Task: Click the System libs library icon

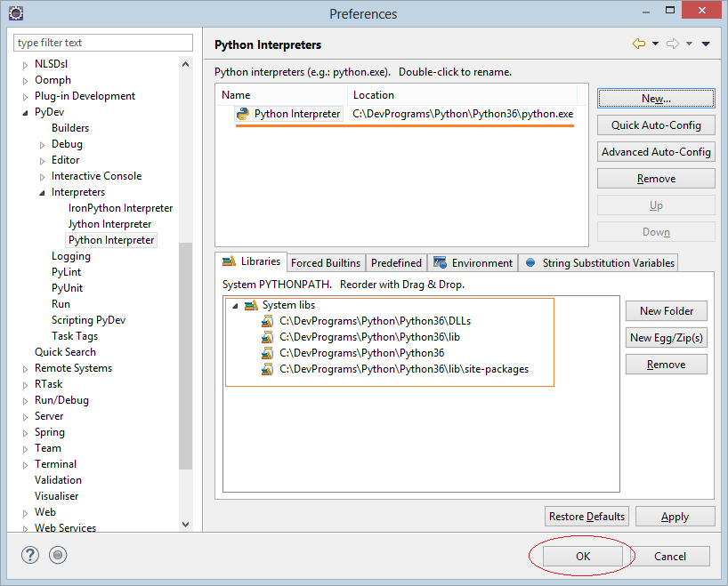Action: pos(251,305)
